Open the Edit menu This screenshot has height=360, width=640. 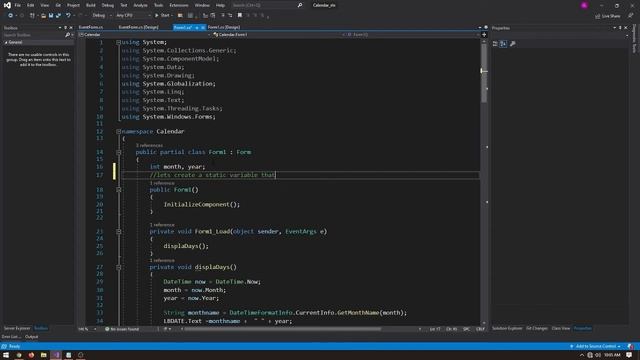tap(31, 5)
